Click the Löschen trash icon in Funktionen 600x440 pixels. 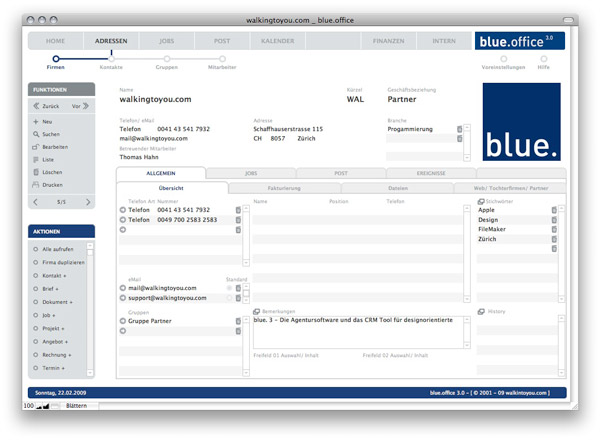click(x=36, y=172)
